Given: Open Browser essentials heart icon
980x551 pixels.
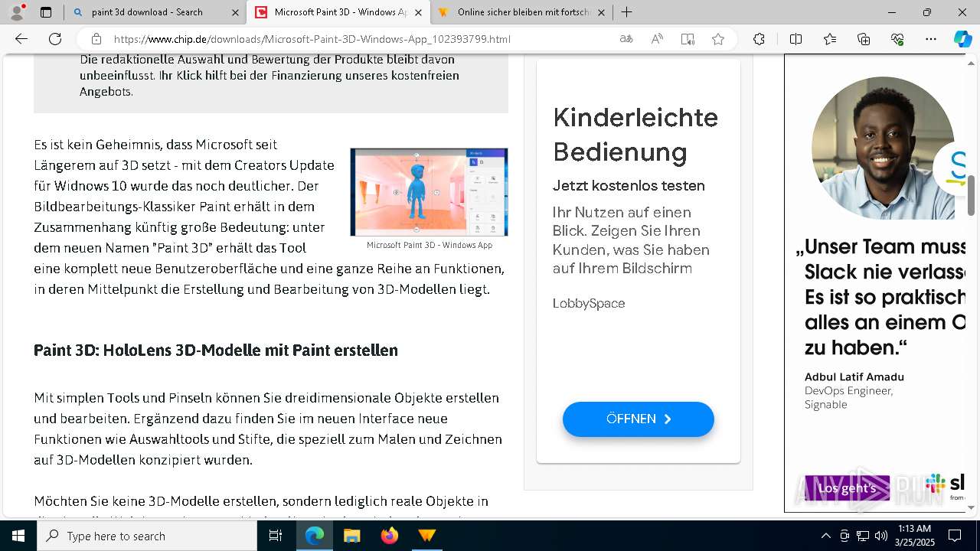Looking at the screenshot, I should [x=897, y=39].
